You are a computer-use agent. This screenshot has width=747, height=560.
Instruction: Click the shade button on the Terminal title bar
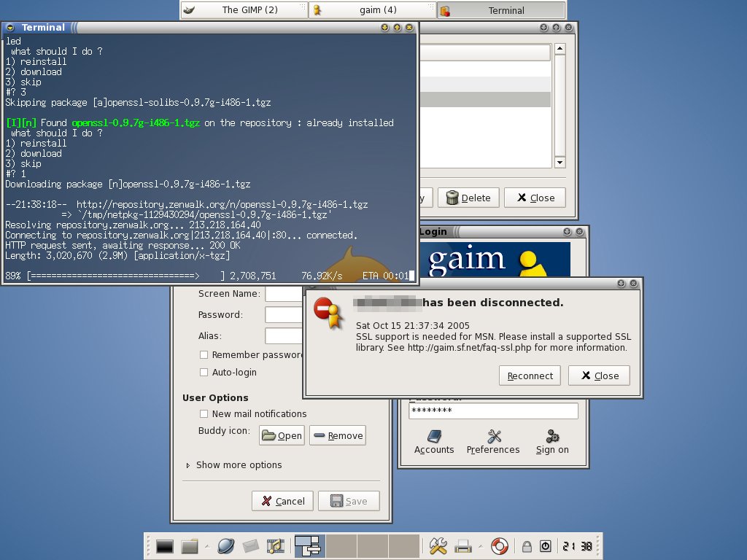pyautogui.click(x=385, y=28)
